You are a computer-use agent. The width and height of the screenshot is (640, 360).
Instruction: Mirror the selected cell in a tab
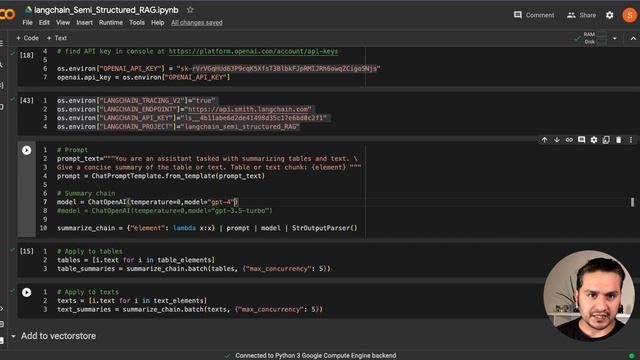coord(606,140)
